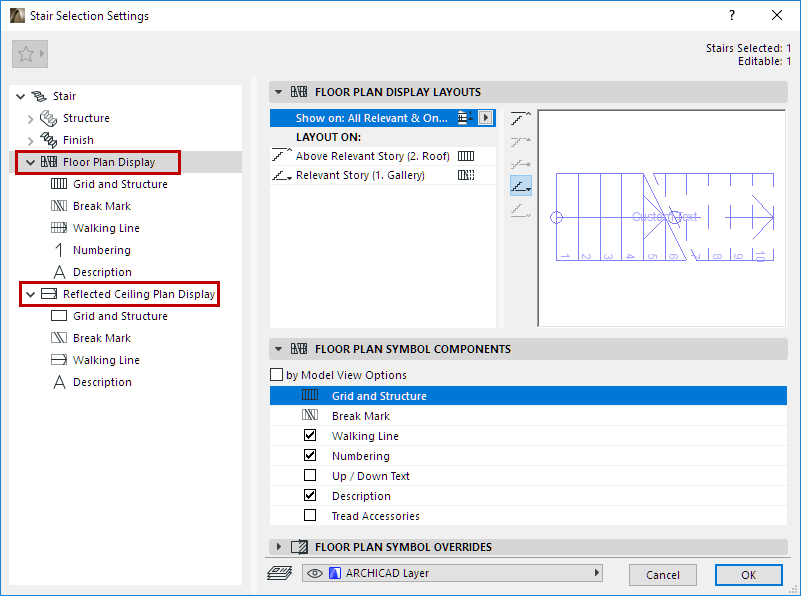Open Walking Line under Reflected Ceiling Plan
Image resolution: width=801 pixels, height=596 pixels.
point(106,360)
